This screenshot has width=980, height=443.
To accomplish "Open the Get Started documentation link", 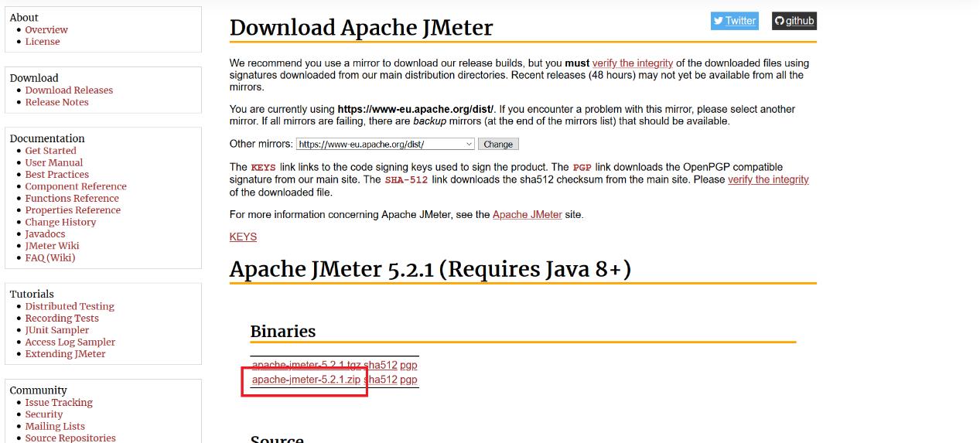I will tap(50, 151).
